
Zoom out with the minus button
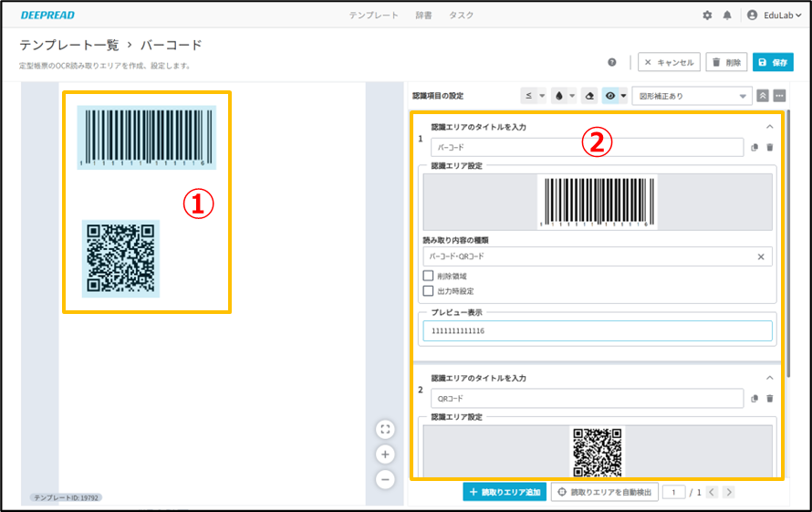tap(385, 480)
